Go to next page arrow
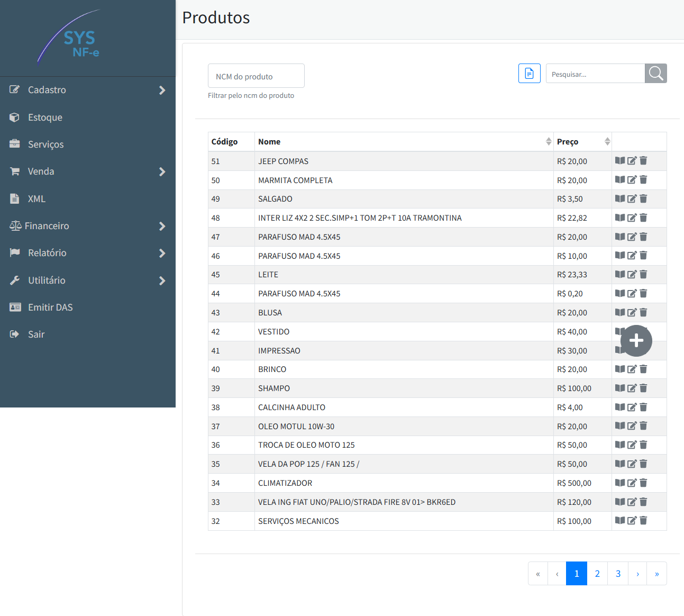 [x=638, y=574]
